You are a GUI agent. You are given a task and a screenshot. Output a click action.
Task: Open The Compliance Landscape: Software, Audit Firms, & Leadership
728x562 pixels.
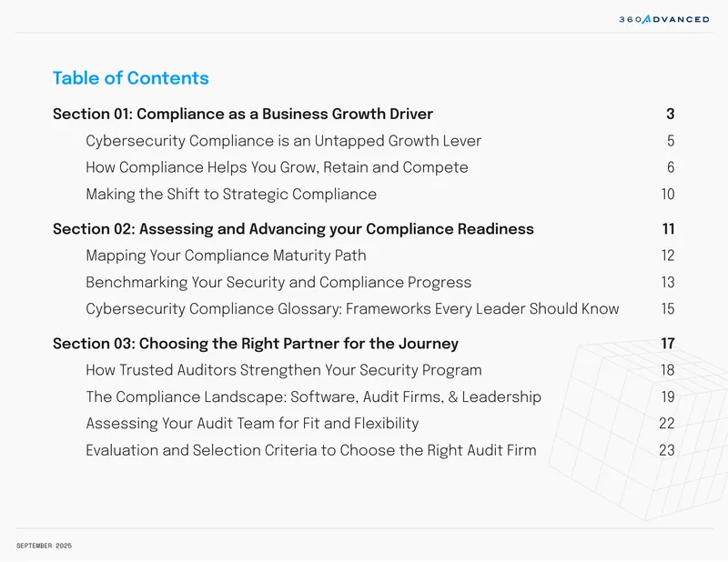[313, 396]
